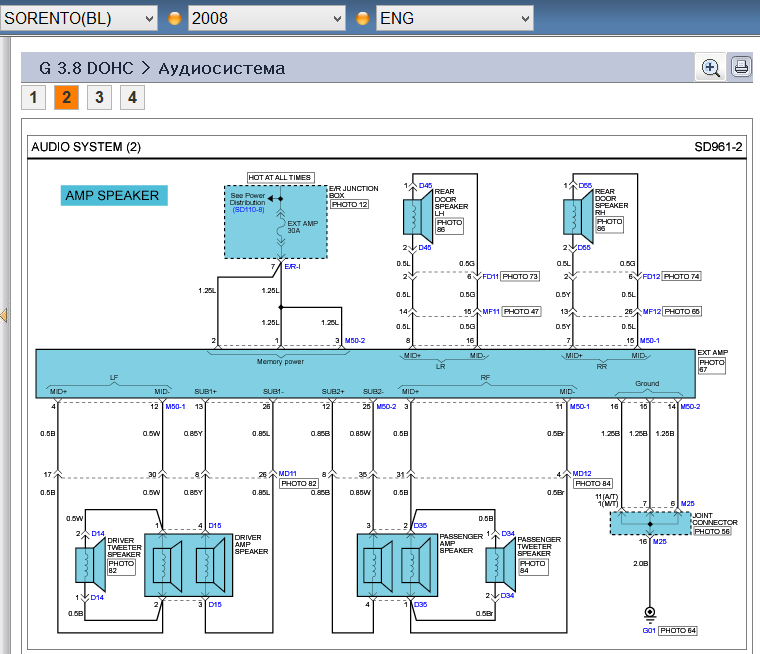Image resolution: width=760 pixels, height=654 pixels.
Task: Open PHOTO 67 for EXT AMP
Action: pos(711,370)
